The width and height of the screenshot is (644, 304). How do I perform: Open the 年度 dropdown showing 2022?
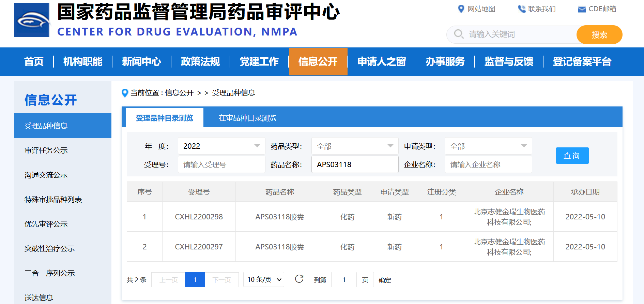[x=221, y=146]
